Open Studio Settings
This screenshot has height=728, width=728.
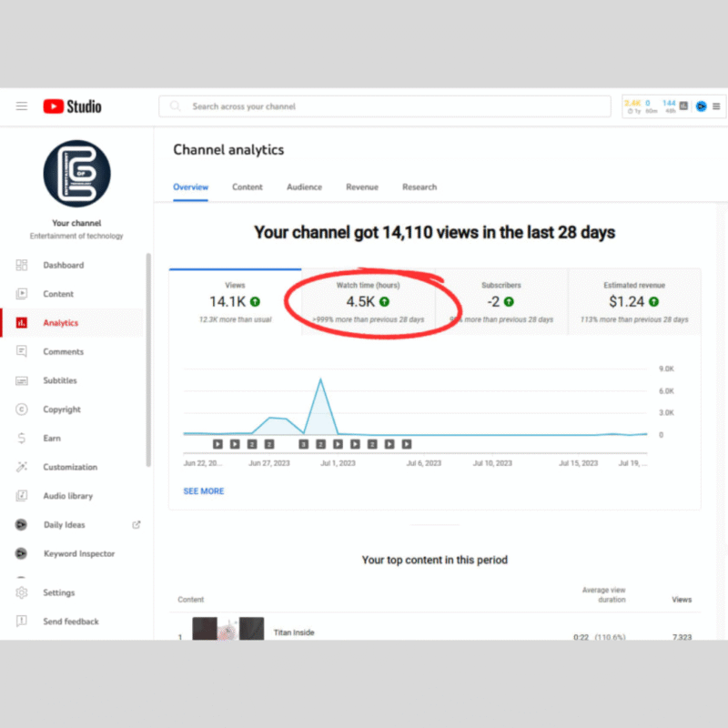(58, 592)
